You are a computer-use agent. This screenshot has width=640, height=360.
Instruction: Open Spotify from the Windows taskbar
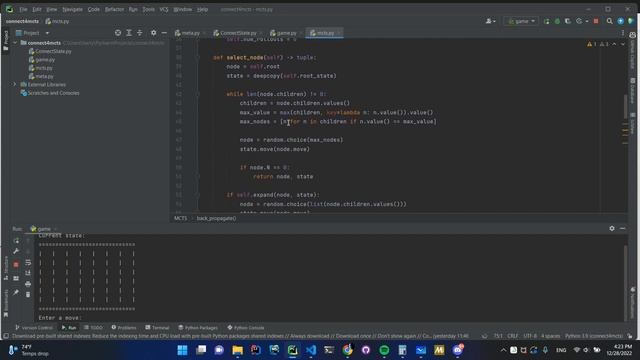pyautogui.click(x=384, y=350)
